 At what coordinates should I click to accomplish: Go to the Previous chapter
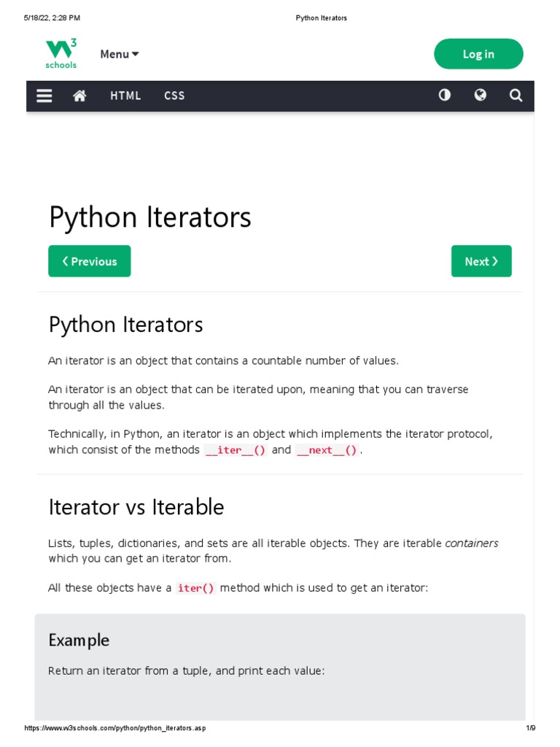(90, 261)
